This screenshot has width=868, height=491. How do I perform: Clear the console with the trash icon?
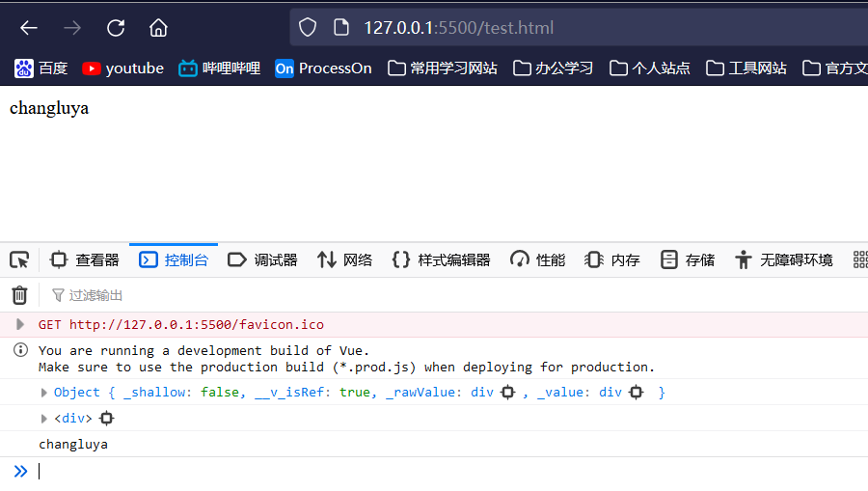19,295
